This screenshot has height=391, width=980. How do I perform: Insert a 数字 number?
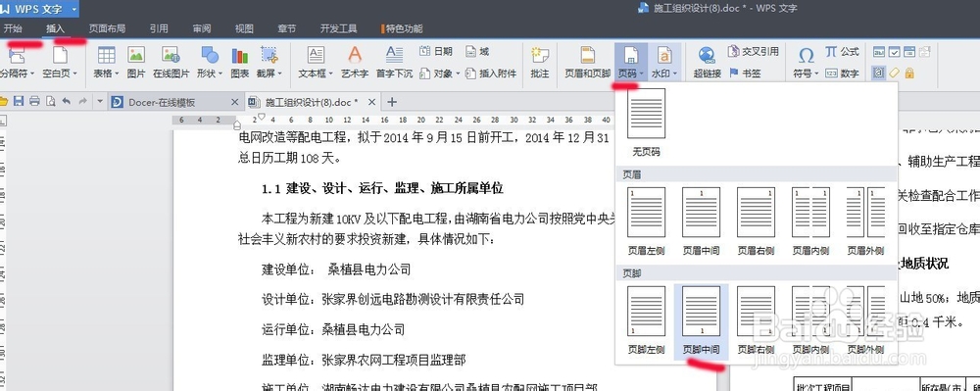[x=842, y=73]
